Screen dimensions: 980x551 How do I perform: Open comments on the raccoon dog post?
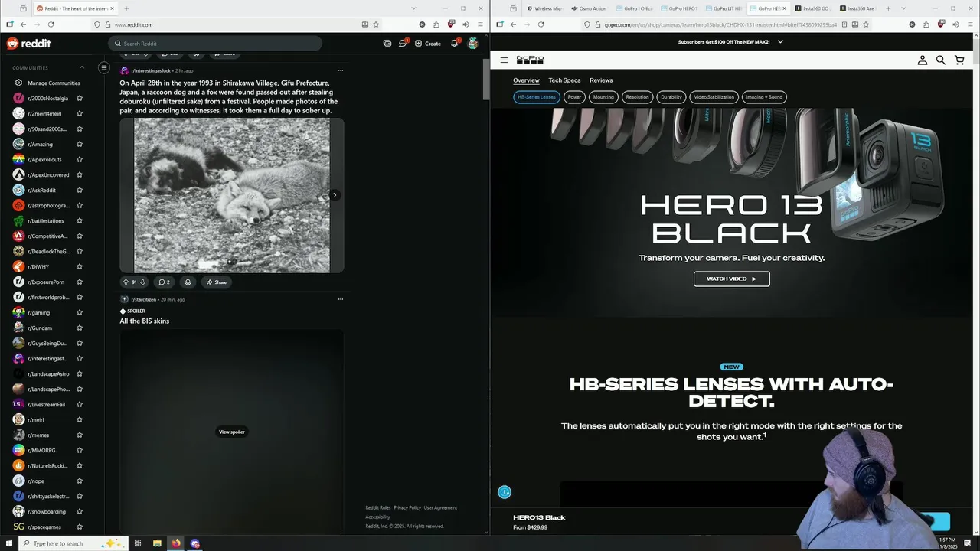164,282
